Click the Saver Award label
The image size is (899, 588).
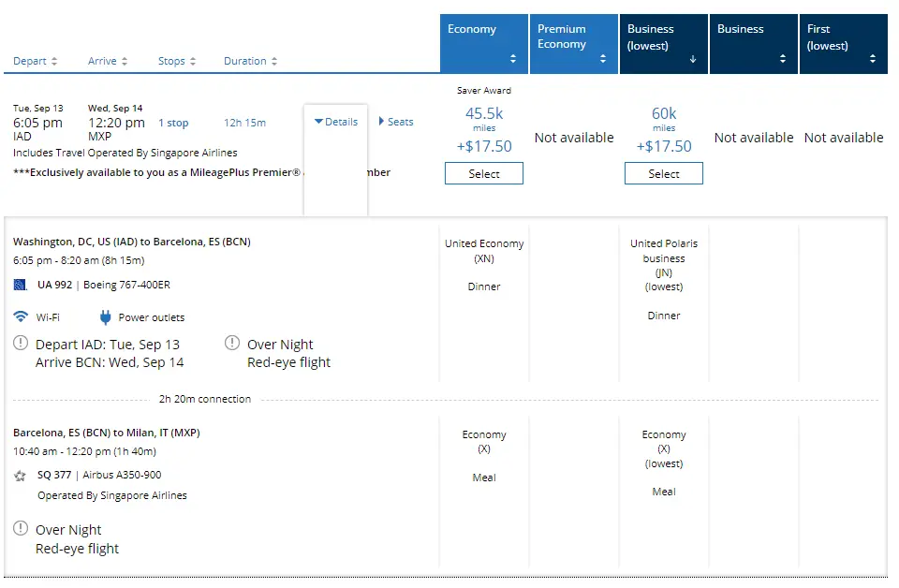tap(484, 91)
